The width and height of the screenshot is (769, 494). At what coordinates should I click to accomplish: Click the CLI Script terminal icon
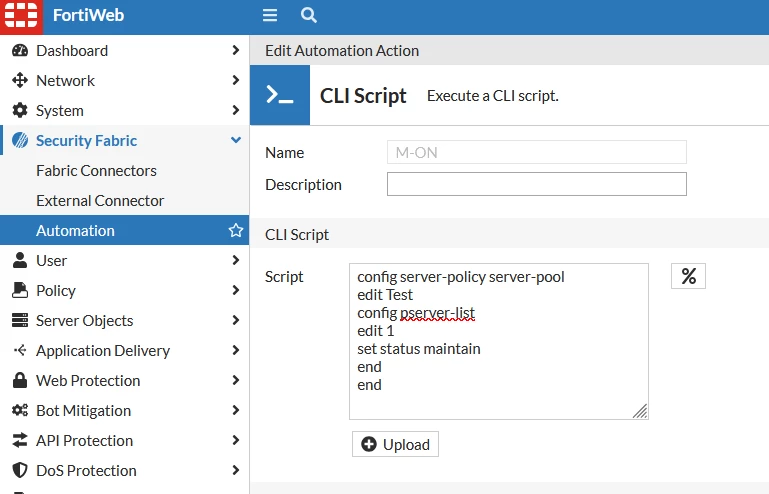(x=280, y=95)
